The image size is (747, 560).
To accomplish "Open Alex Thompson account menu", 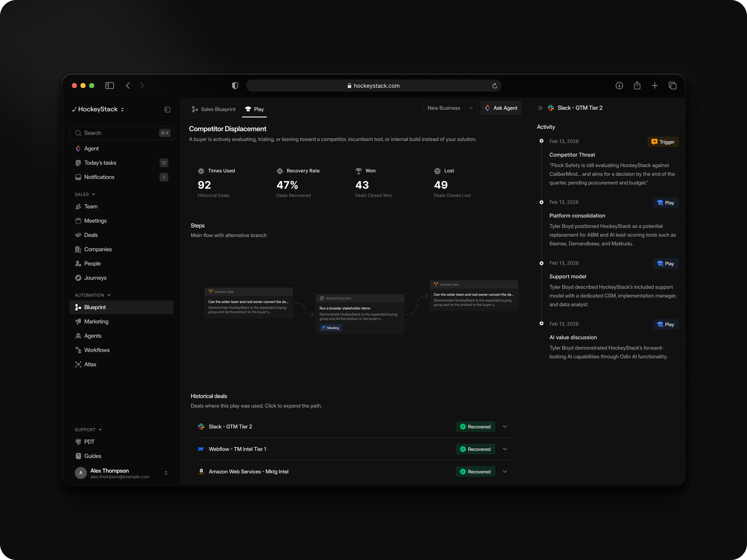I will pyautogui.click(x=121, y=473).
